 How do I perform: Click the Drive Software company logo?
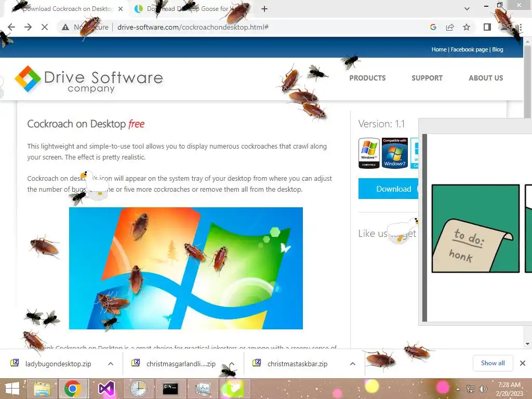point(89,79)
